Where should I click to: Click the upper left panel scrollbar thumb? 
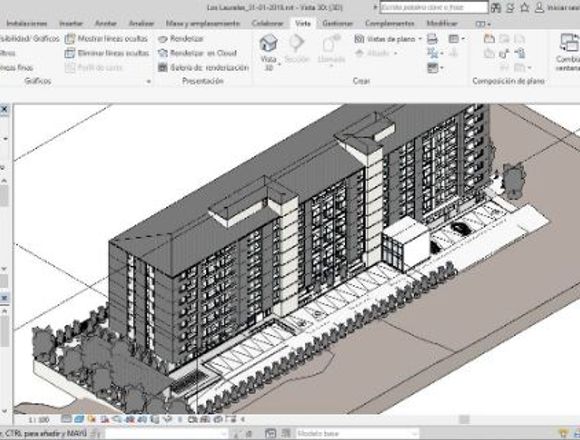click(4, 195)
